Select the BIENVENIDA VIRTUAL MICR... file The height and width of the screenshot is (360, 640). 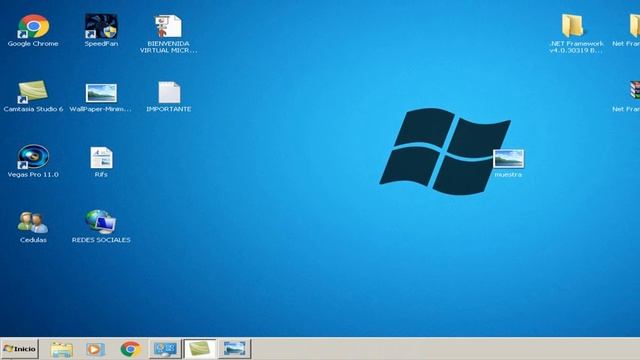point(168,27)
